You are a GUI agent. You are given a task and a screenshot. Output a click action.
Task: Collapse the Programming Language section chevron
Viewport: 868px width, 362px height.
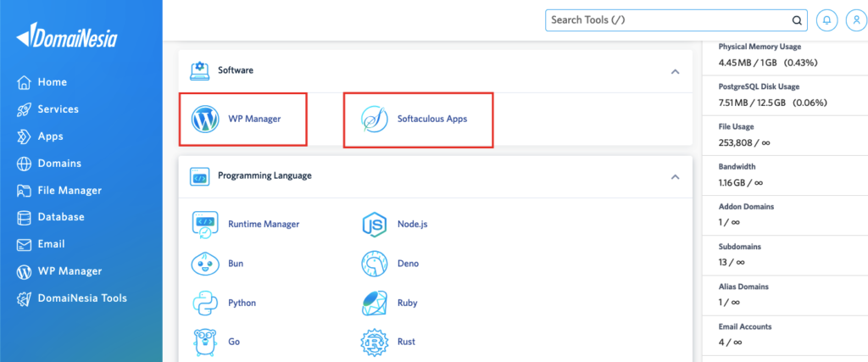[675, 176]
